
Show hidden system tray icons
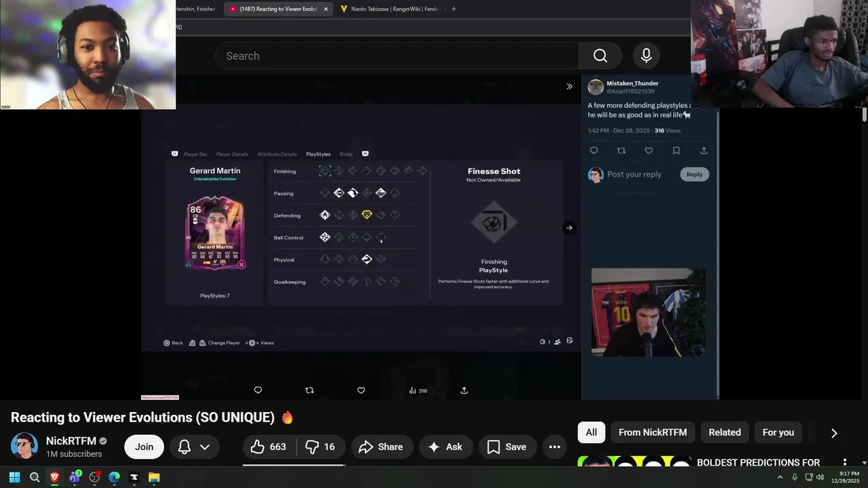click(780, 477)
